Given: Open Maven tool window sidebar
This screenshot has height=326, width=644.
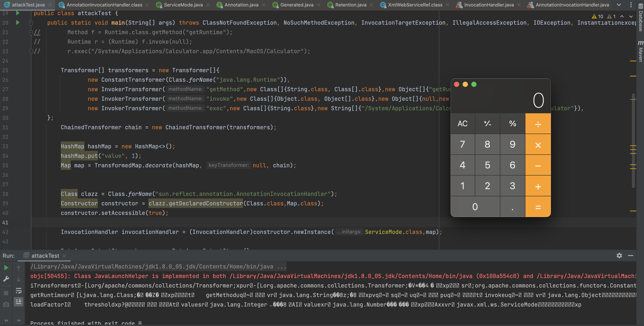Looking at the screenshot, I should click(641, 51).
